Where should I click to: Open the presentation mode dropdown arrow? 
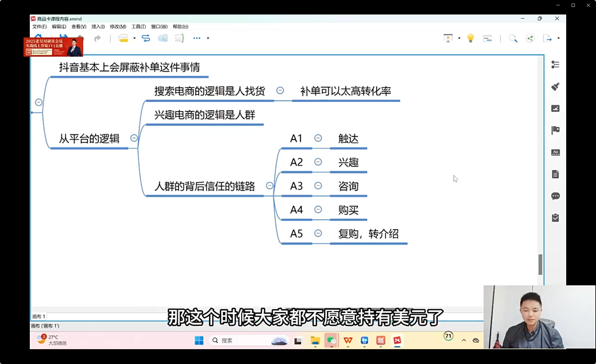click(x=459, y=38)
